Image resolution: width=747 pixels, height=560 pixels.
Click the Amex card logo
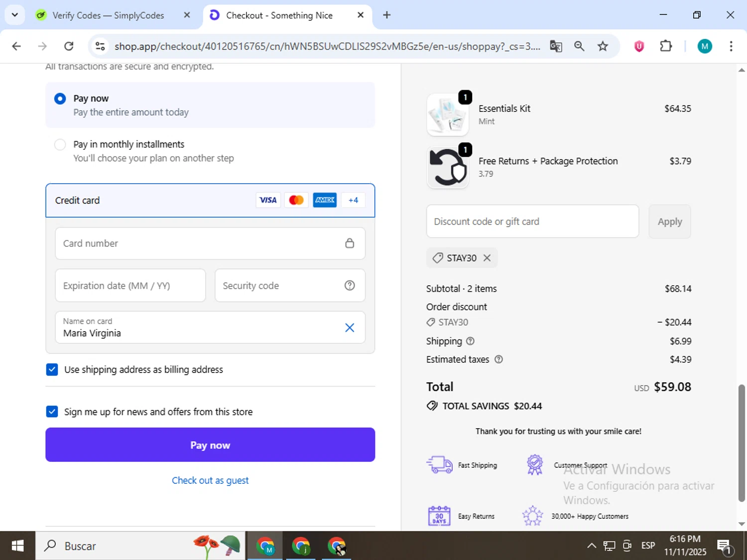coord(325,200)
